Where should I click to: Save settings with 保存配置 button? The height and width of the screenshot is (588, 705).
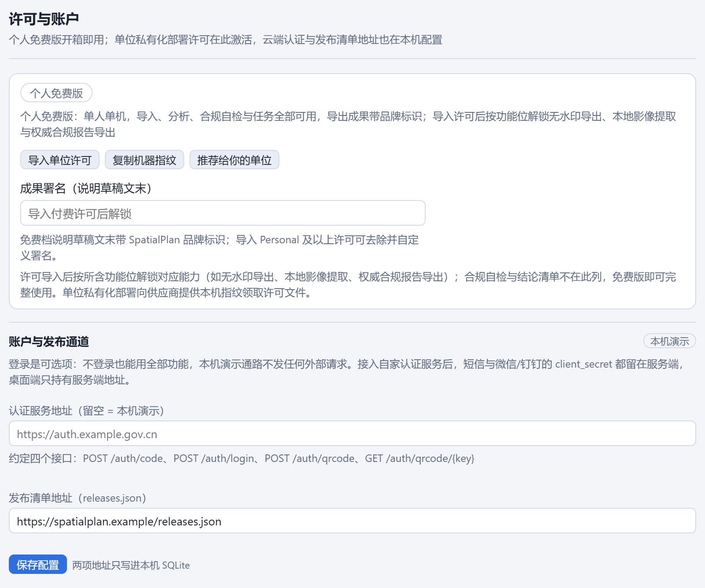pos(38,564)
